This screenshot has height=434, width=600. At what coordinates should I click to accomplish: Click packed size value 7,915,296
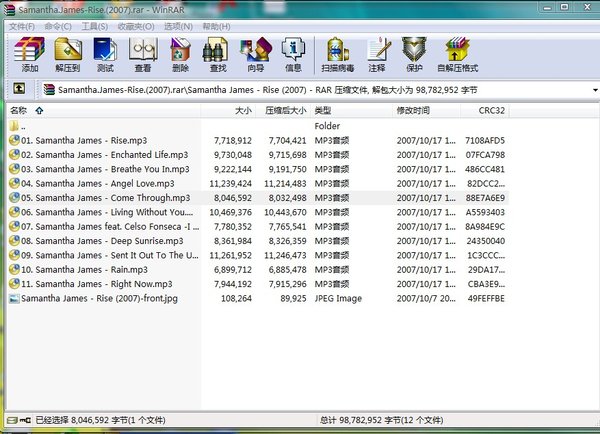point(287,284)
